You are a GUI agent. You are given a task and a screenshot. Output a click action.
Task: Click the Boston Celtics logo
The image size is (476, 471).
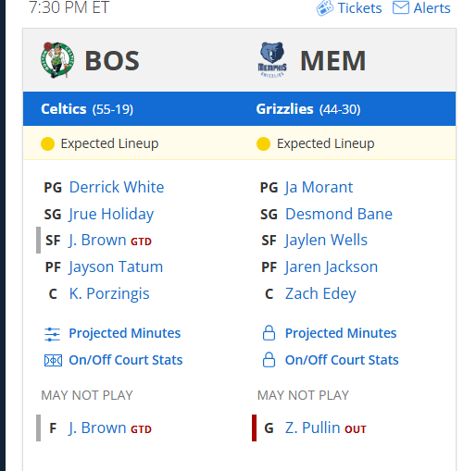click(x=57, y=60)
